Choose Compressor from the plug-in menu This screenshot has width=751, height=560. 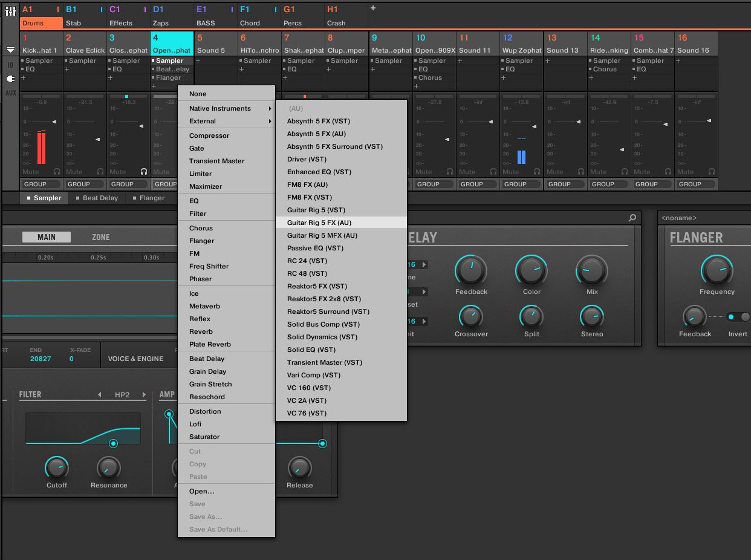tap(226, 135)
